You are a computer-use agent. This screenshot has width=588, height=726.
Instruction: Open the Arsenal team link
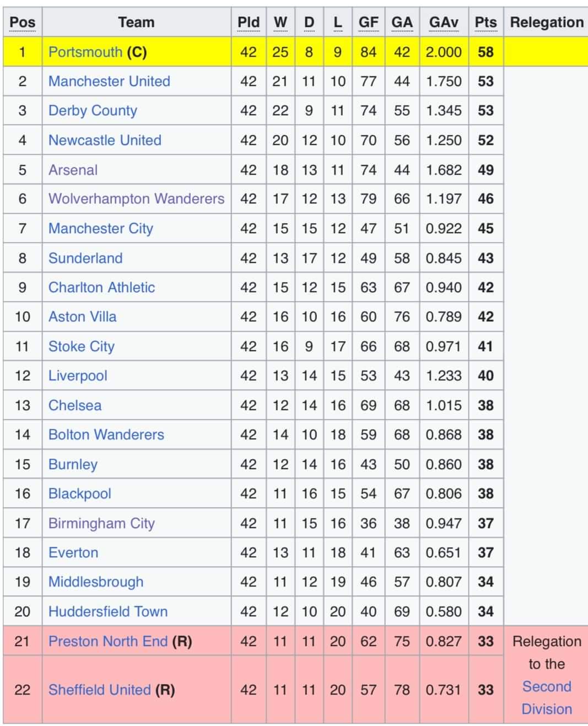(73, 170)
